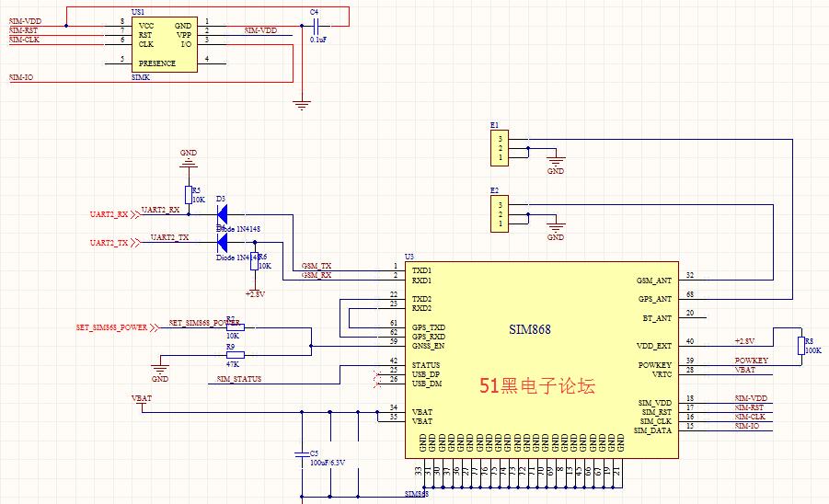Click the TXD1 pin name on U3
829x504 pixels.
coord(422,270)
